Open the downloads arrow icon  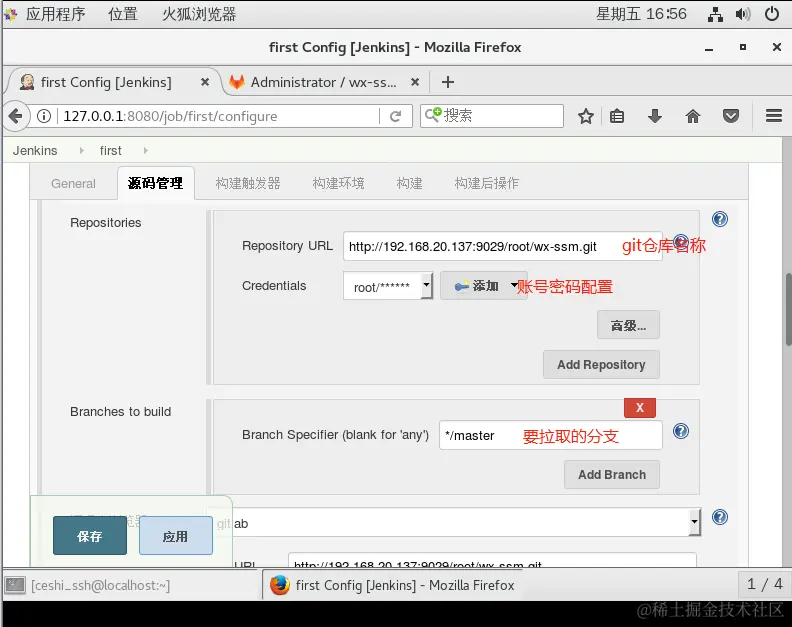tap(655, 116)
